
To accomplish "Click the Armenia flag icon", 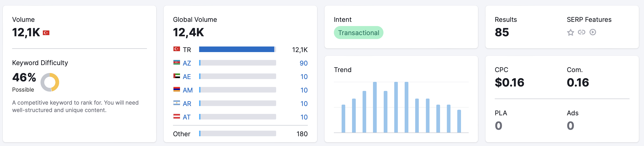I will 176,89.
